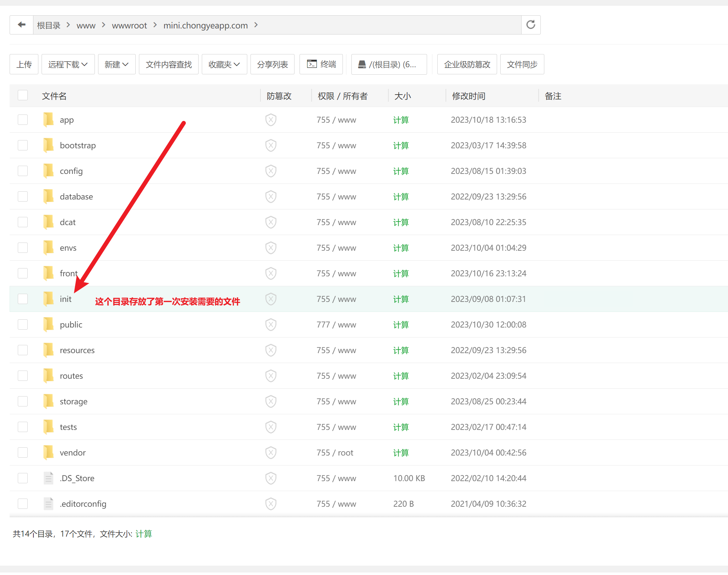Click the shield icon on the vendor row
Viewport: 728px width, 575px height.
point(270,452)
